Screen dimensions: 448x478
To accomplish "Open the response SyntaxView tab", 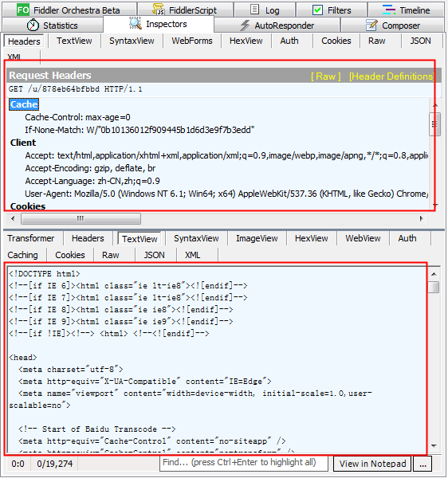I will tap(196, 238).
